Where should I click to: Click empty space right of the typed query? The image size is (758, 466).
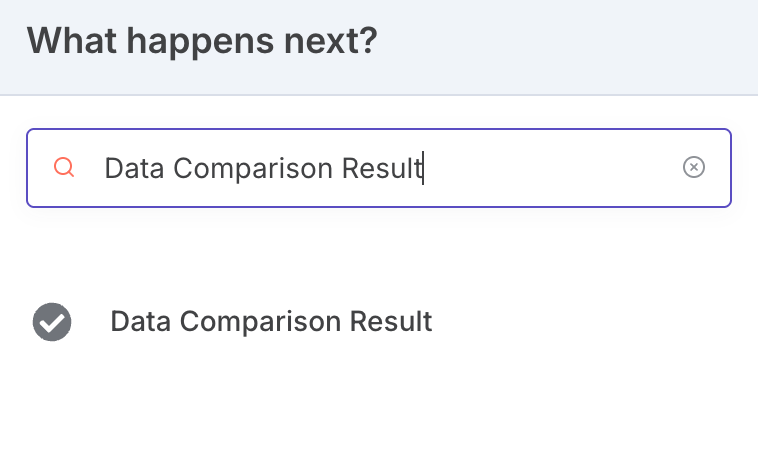tap(551, 168)
